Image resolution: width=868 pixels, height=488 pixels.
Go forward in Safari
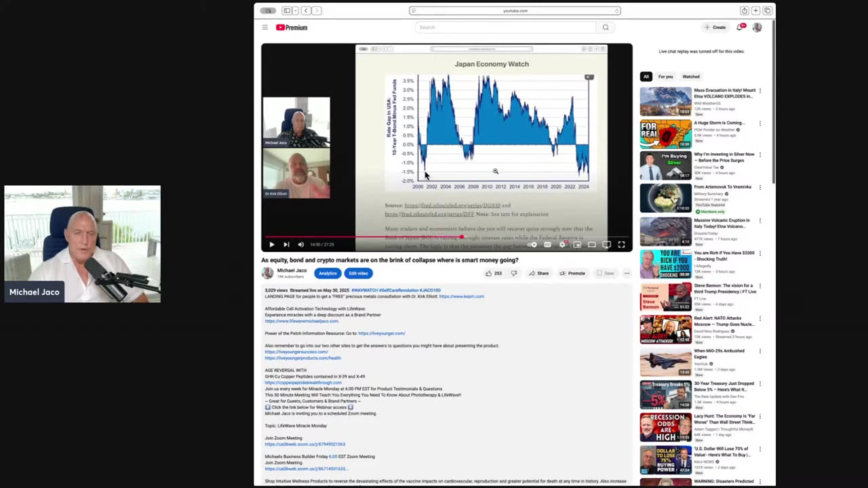[x=317, y=11]
